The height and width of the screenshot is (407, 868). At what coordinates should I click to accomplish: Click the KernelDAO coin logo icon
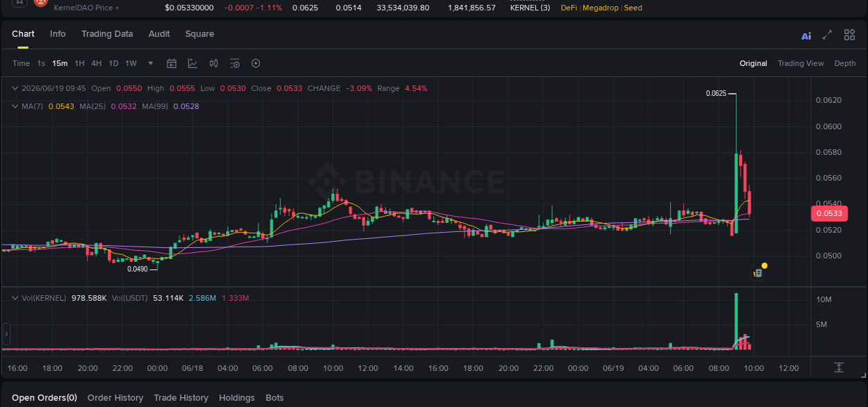click(40, 3)
